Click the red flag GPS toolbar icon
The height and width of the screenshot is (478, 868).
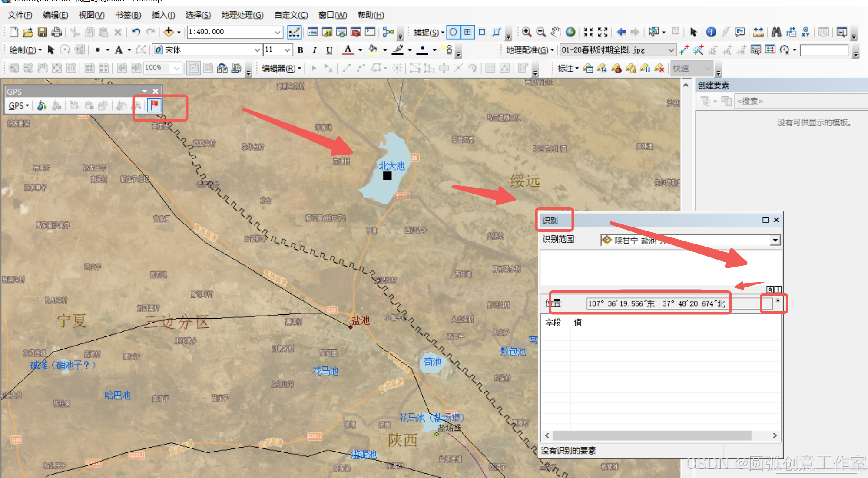154,105
